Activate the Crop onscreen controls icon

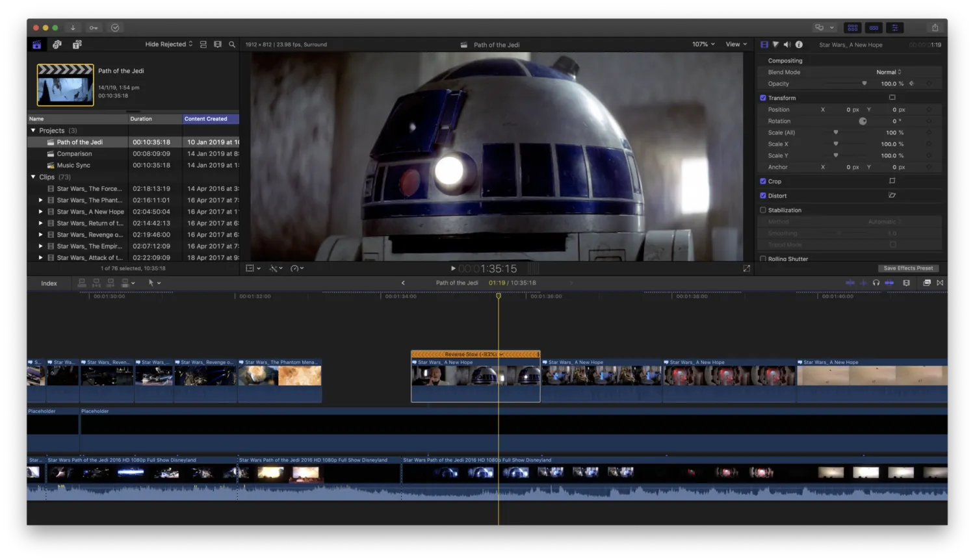892,181
